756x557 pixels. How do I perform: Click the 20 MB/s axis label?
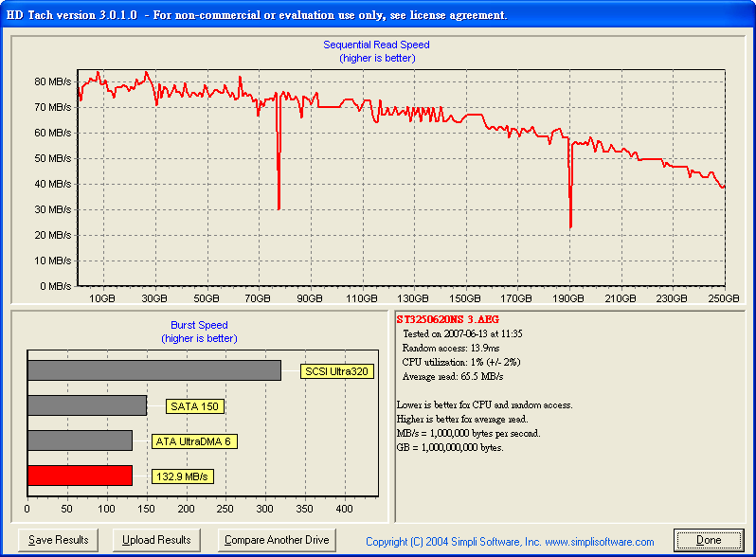[x=52, y=235]
